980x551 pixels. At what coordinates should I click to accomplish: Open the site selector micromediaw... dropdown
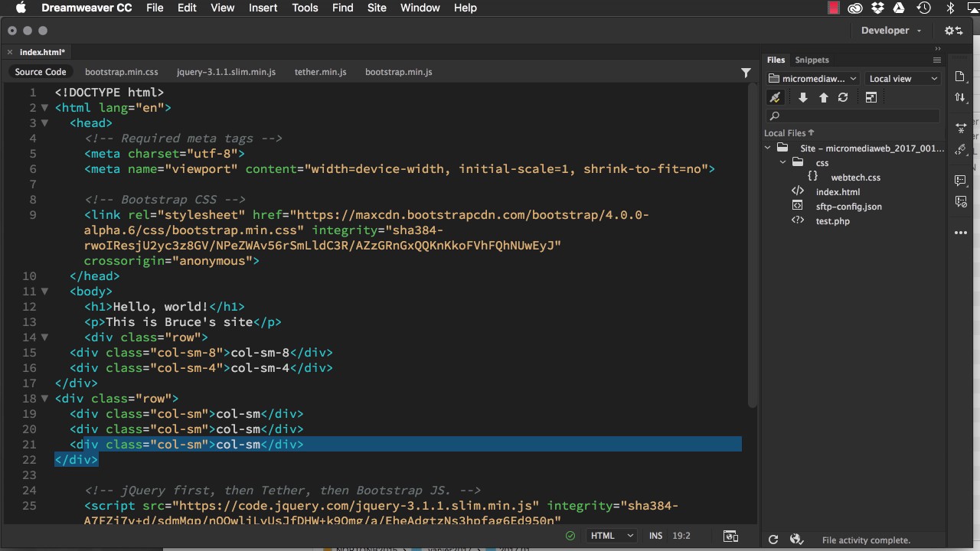(813, 78)
